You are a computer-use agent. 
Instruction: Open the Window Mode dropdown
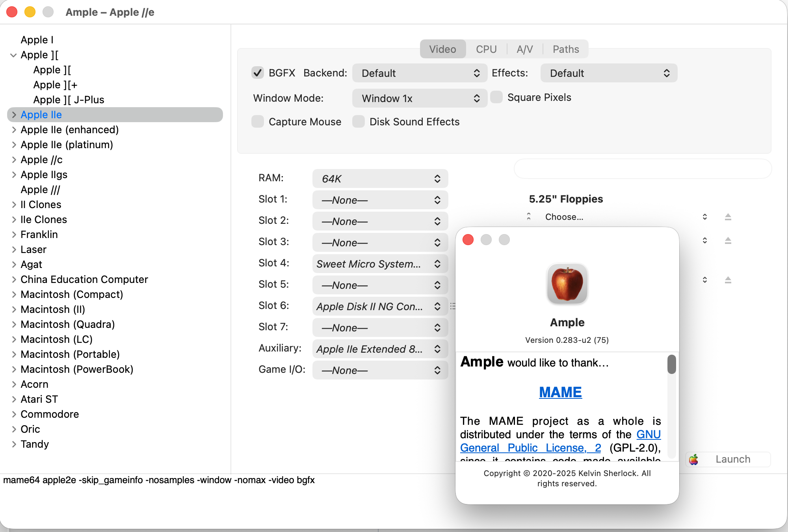coord(419,98)
